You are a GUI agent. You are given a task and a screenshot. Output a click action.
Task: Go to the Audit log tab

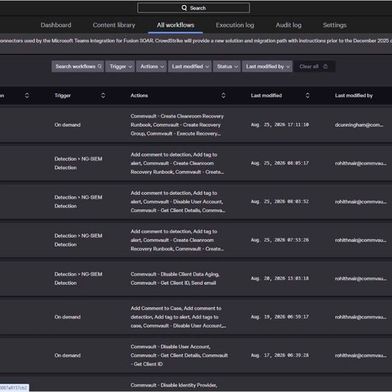(x=288, y=25)
